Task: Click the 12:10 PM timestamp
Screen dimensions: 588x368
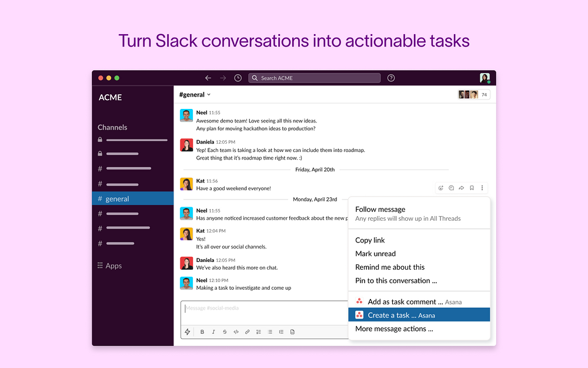Action: click(219, 280)
